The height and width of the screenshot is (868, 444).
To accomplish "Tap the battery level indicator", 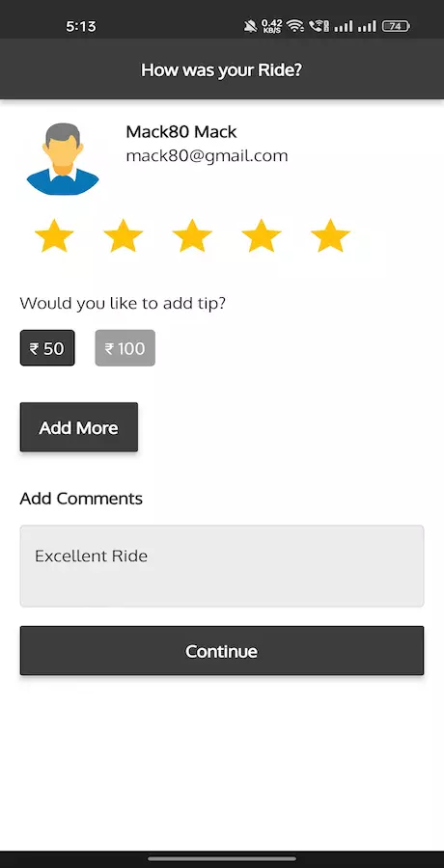I will (x=396, y=25).
